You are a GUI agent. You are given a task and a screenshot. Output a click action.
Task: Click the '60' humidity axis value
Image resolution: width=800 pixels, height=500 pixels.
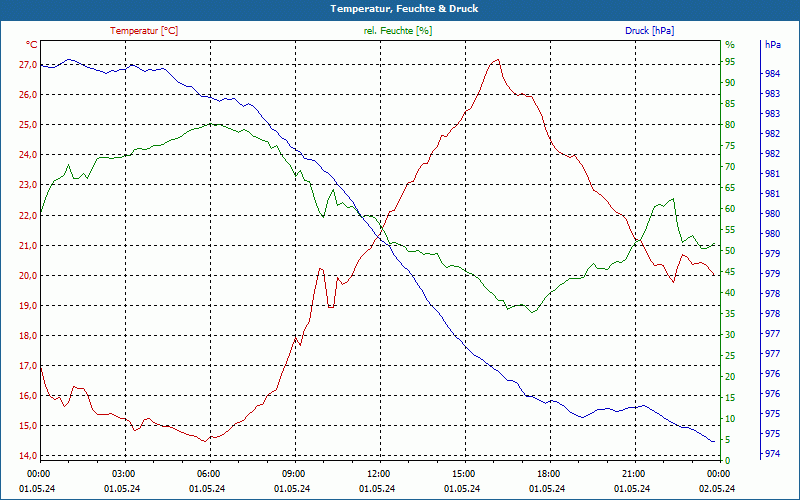730,209
